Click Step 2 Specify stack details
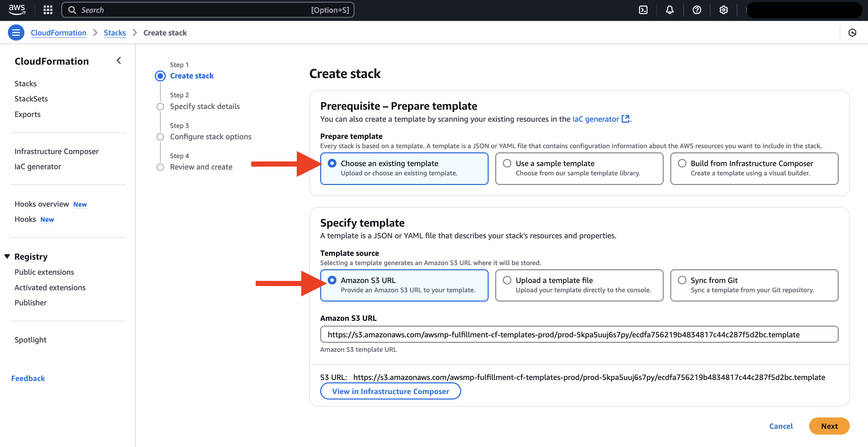Viewport: 868px width, 447px height. (205, 106)
